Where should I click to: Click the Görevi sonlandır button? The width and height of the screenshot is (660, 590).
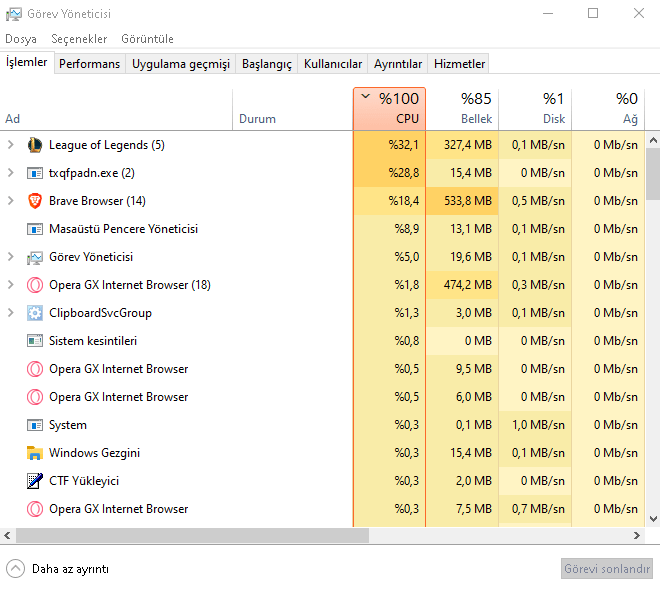point(607,569)
